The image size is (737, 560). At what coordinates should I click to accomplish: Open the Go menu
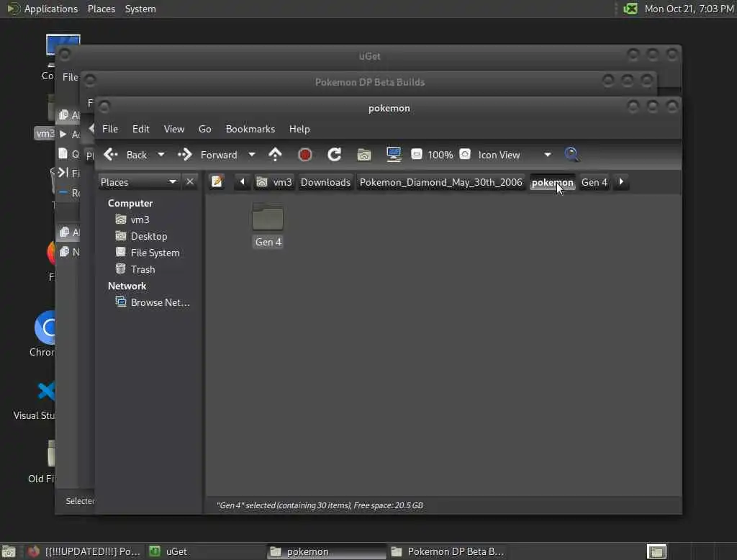pyautogui.click(x=205, y=129)
